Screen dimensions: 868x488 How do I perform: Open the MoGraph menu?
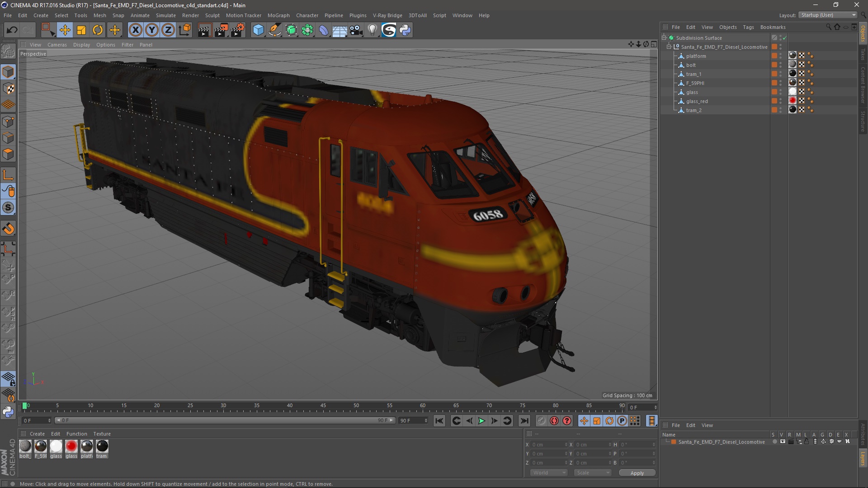click(278, 15)
